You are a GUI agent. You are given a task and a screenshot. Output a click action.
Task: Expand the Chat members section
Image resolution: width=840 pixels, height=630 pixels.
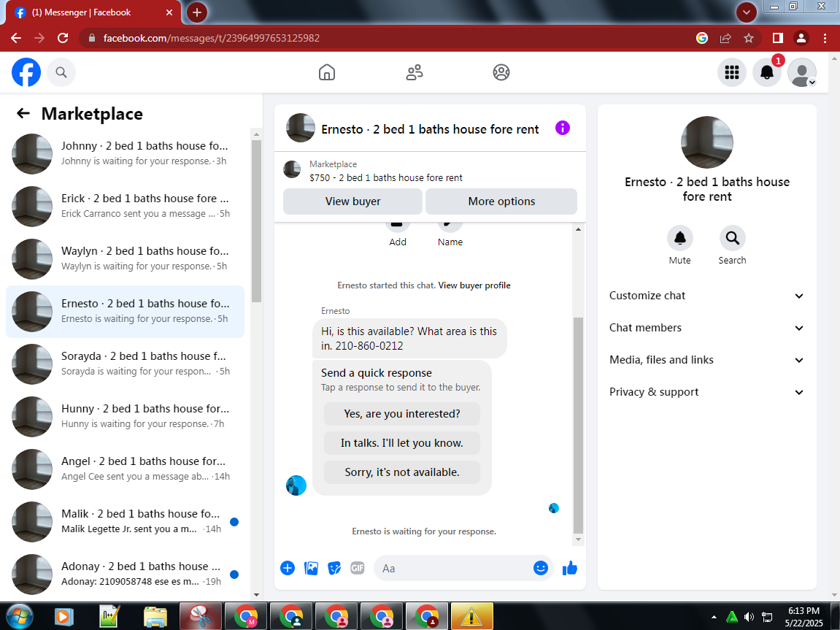point(706,328)
